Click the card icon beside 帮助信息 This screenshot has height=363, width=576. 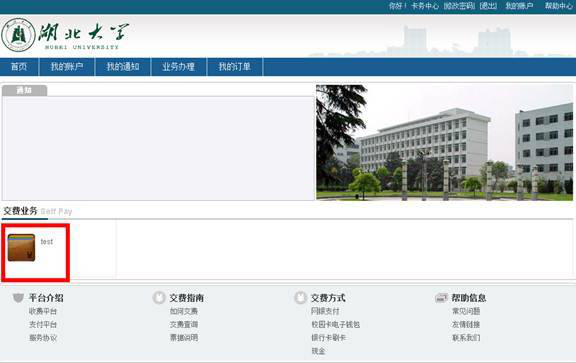pos(441,298)
